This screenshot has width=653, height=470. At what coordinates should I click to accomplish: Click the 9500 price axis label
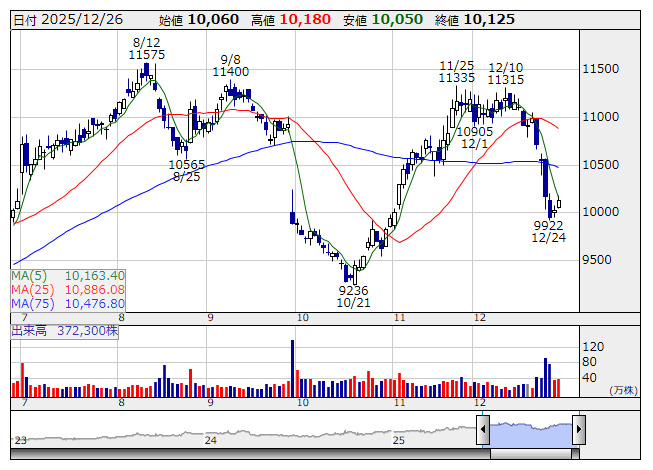pos(597,260)
